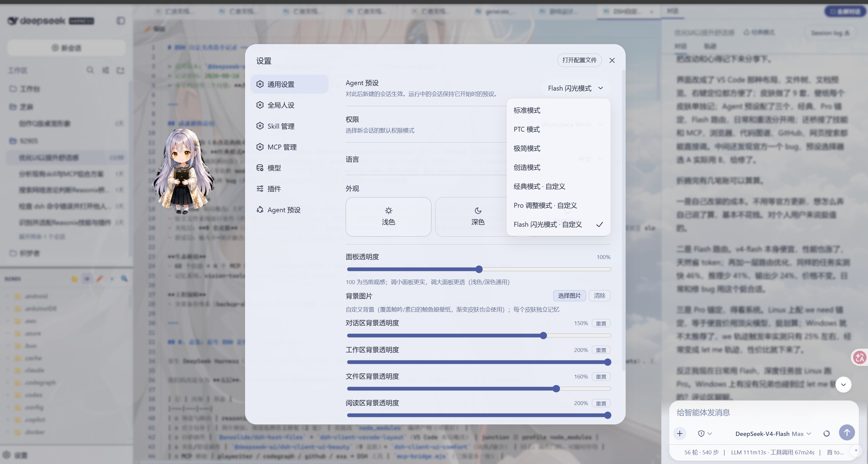Click the plus attach button in the chat box
This screenshot has height=464, width=868.
point(680,434)
